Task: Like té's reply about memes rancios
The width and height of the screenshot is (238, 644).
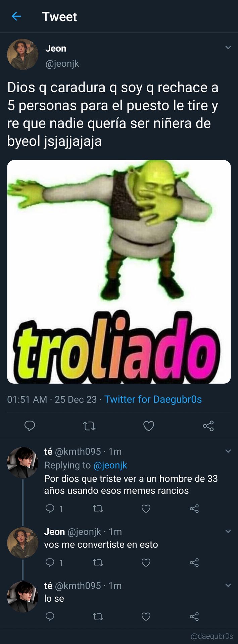Action: click(146, 509)
